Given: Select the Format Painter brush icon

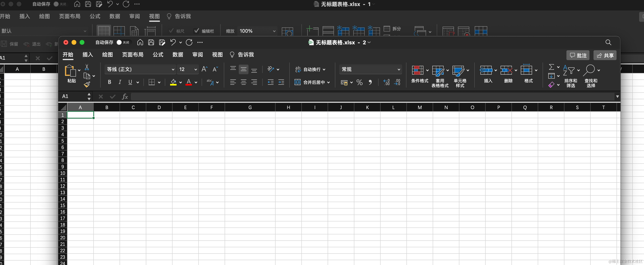Looking at the screenshot, I should 87,85.
